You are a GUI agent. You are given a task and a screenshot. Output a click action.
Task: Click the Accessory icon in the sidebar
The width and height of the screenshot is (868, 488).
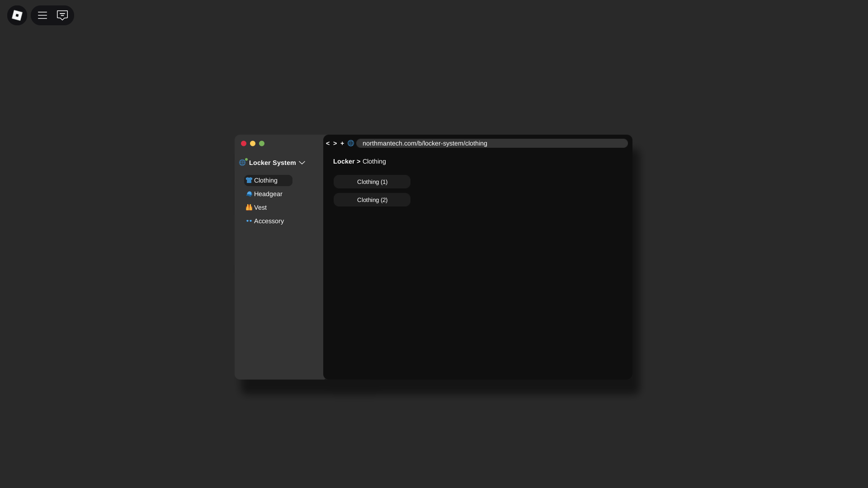[250, 221]
